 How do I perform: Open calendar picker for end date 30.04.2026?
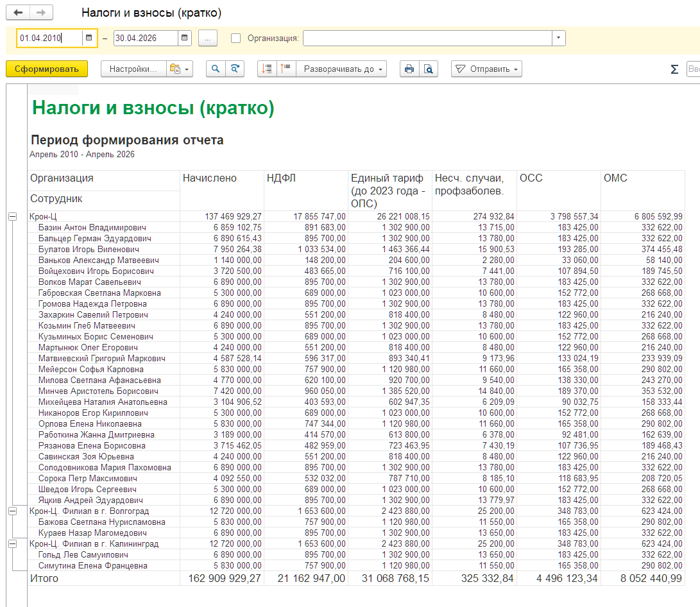[184, 38]
